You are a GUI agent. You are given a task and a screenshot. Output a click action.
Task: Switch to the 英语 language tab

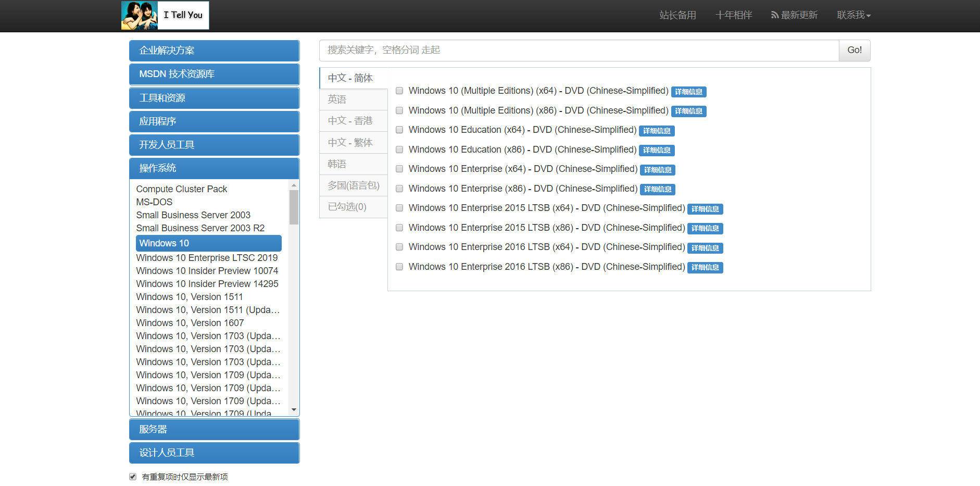point(353,99)
